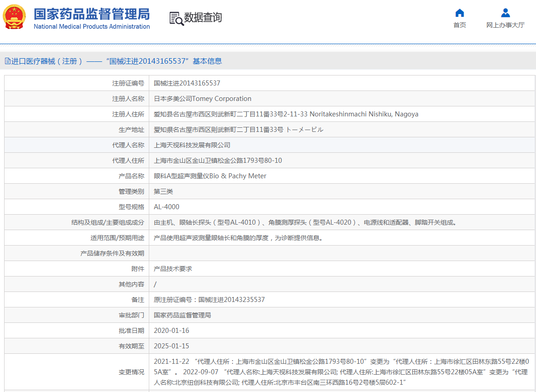The width and height of the screenshot is (536, 392).
Task: Click the expiry date 2025-01-15
Action: 172,346
